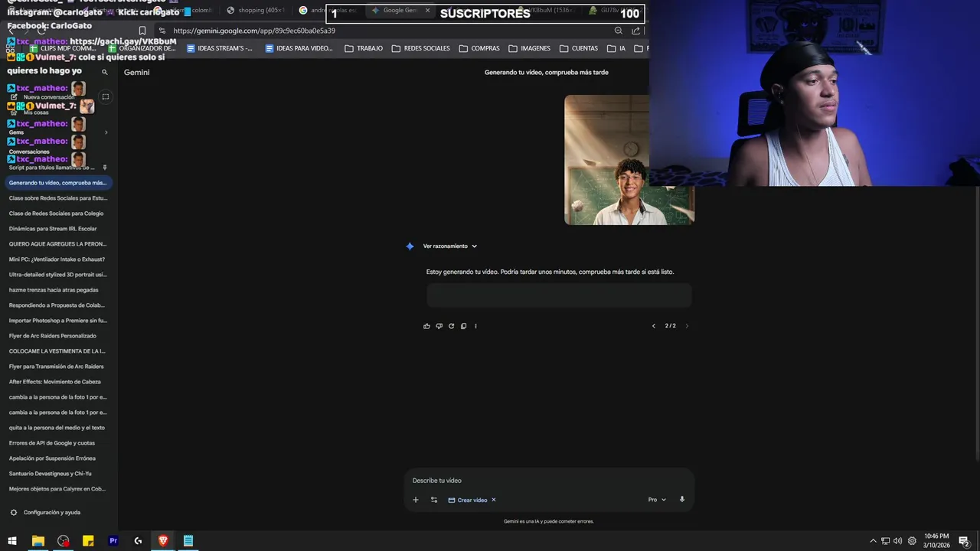Open conversation Mini PC: ¿Ventilador Intake o Exhaust?
This screenshot has height=551, width=980.
[x=57, y=259]
